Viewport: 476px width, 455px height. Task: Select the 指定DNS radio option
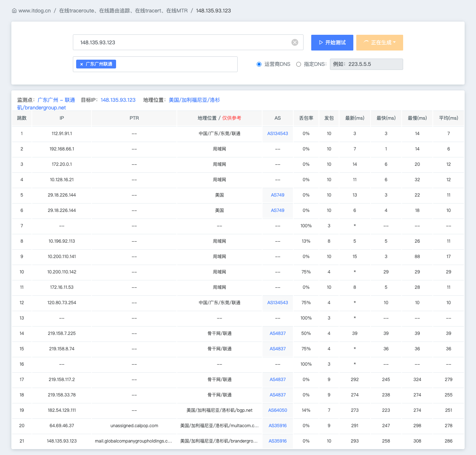[x=299, y=64]
